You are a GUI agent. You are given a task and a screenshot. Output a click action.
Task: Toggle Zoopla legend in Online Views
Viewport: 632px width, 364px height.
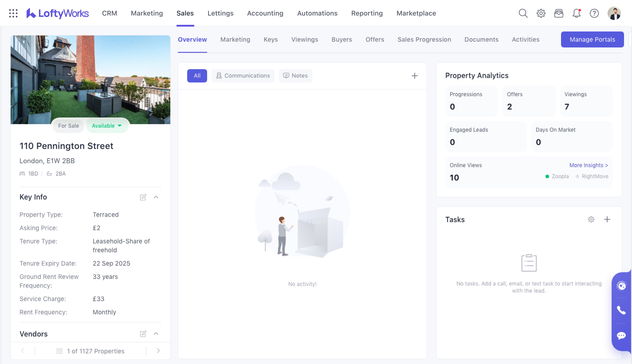coord(557,176)
